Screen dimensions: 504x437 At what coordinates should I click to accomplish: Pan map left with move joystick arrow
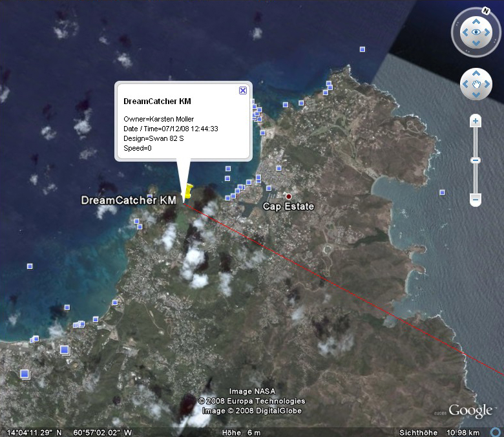point(466,84)
